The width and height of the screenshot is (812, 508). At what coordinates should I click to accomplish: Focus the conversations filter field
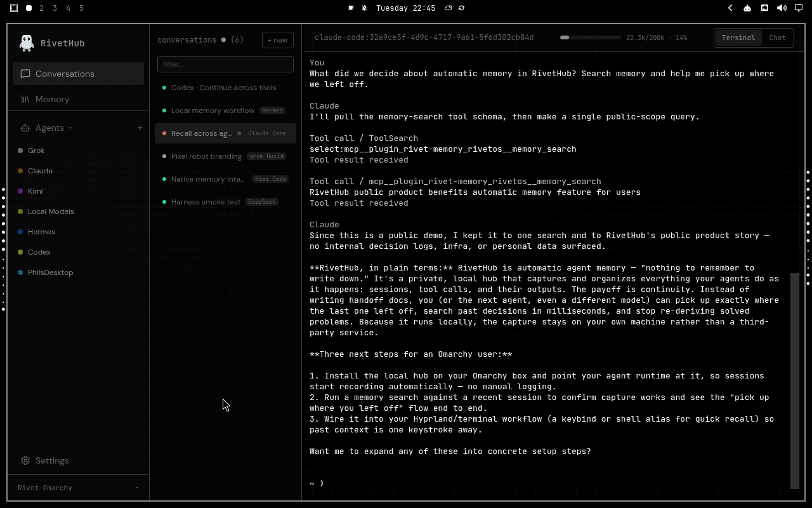click(225, 64)
